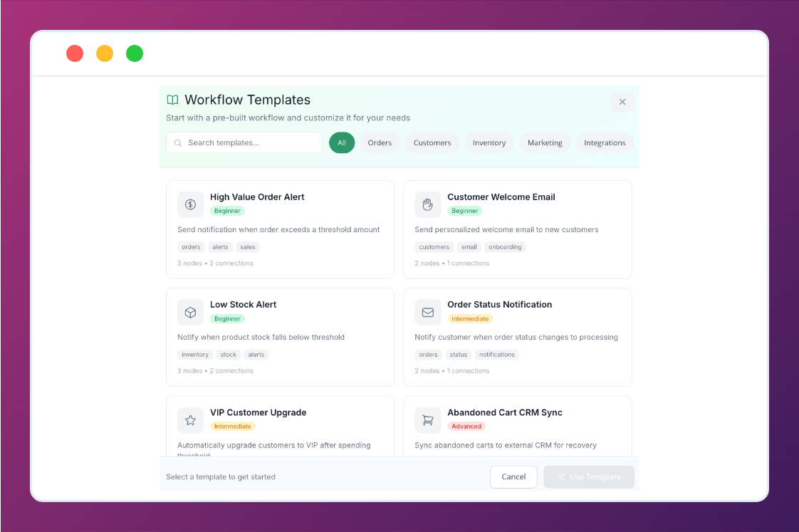
Task: Filter templates by Orders
Action: 380,142
